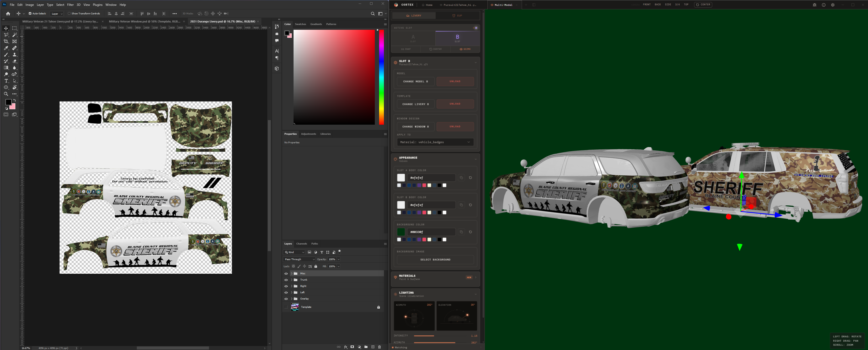868x350 pixels.
Task: Click the Change Model B button
Action: (415, 82)
